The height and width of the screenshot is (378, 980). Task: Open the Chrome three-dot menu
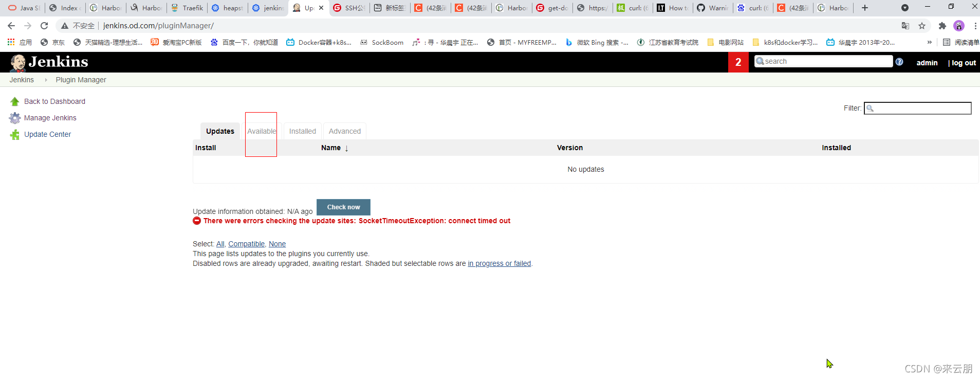[x=975, y=26]
